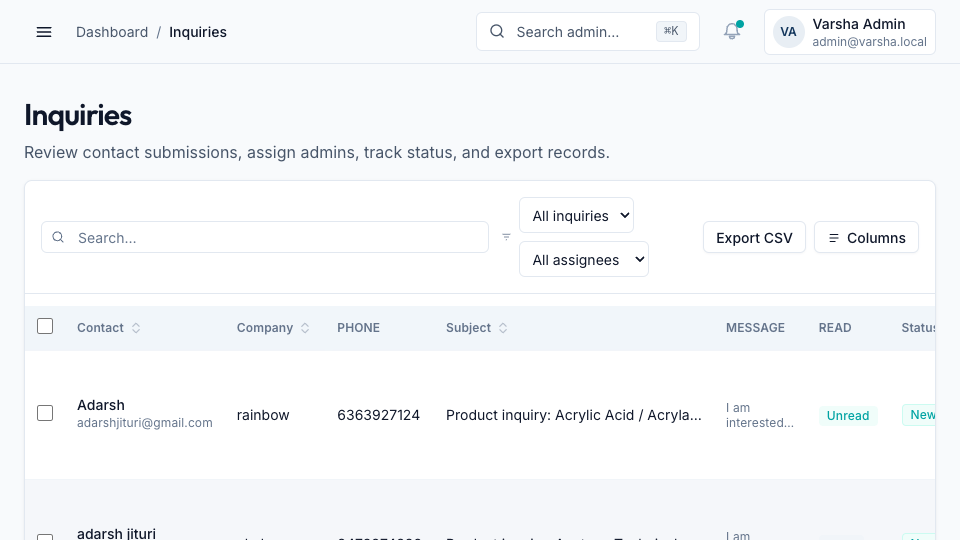Click the search magnifier in the top bar
Image resolution: width=960 pixels, height=540 pixels.
tap(497, 31)
